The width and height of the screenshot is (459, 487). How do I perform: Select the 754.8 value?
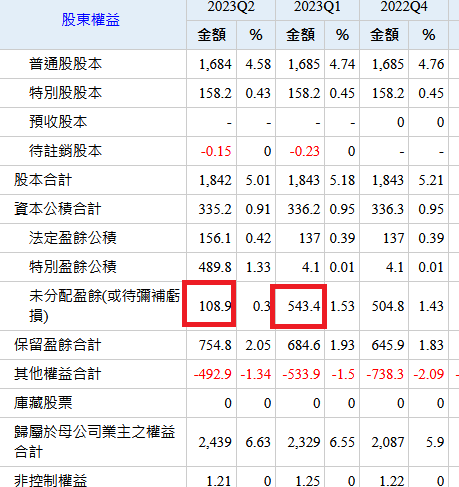tap(215, 345)
